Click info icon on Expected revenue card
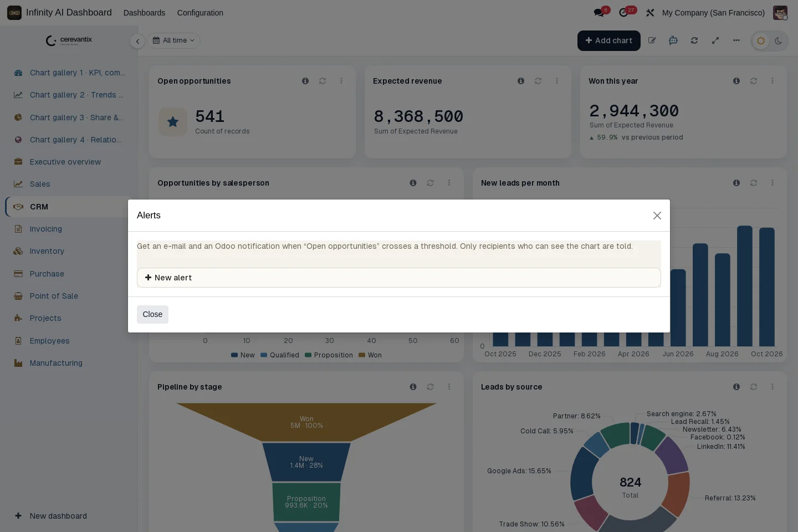Image resolution: width=798 pixels, height=532 pixels. pyautogui.click(x=521, y=81)
